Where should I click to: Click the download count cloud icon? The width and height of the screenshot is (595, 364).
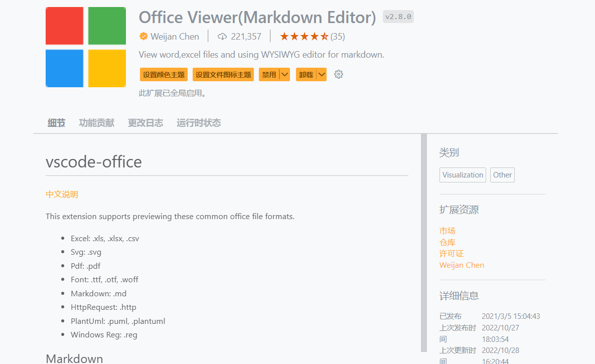point(222,37)
